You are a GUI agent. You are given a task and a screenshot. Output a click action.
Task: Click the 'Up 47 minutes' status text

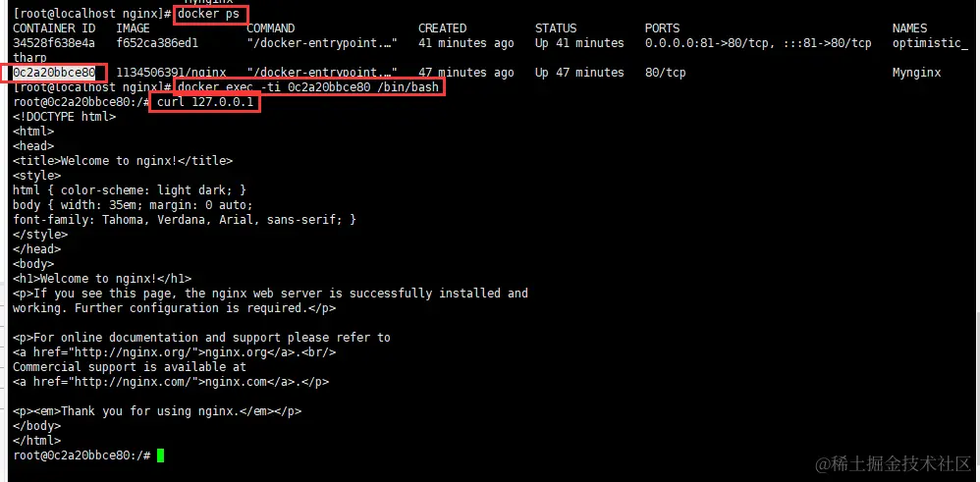(x=579, y=73)
